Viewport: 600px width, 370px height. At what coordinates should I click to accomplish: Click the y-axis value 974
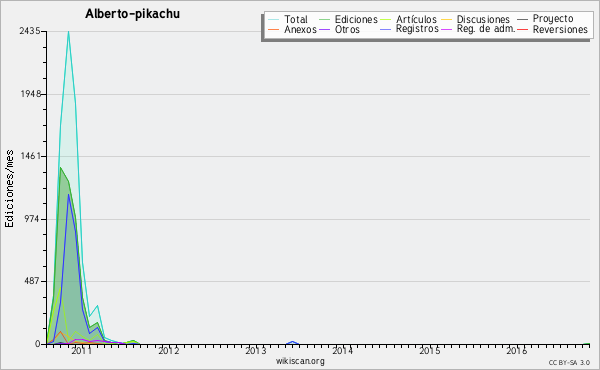point(33,219)
